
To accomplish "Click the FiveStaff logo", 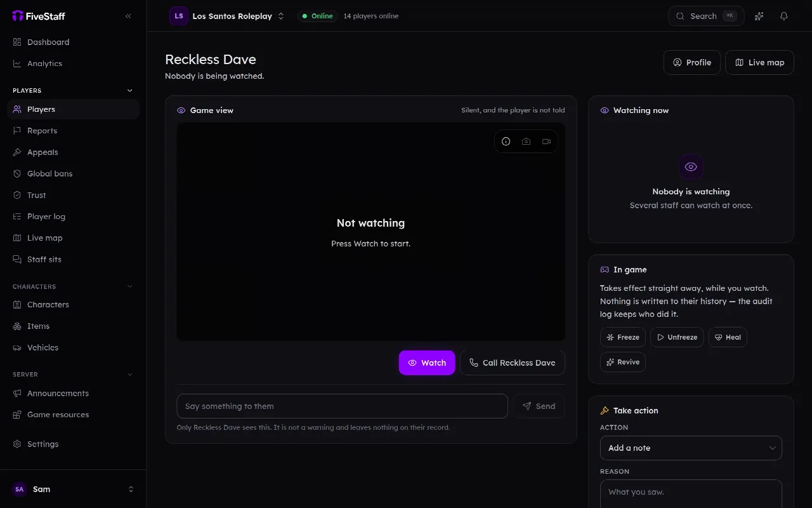I will click(39, 16).
